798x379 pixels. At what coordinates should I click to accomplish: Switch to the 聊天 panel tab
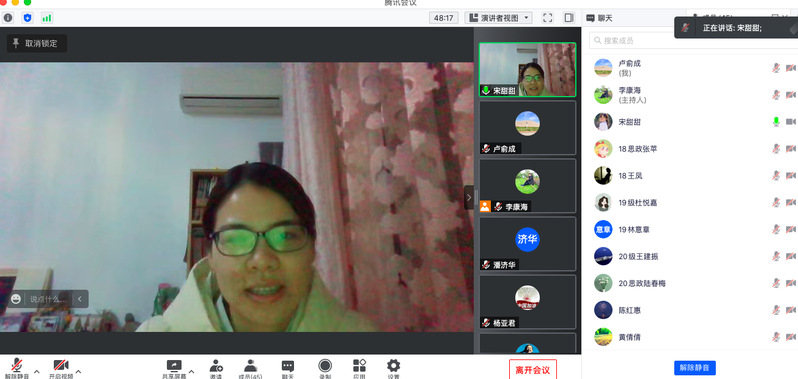pos(600,18)
